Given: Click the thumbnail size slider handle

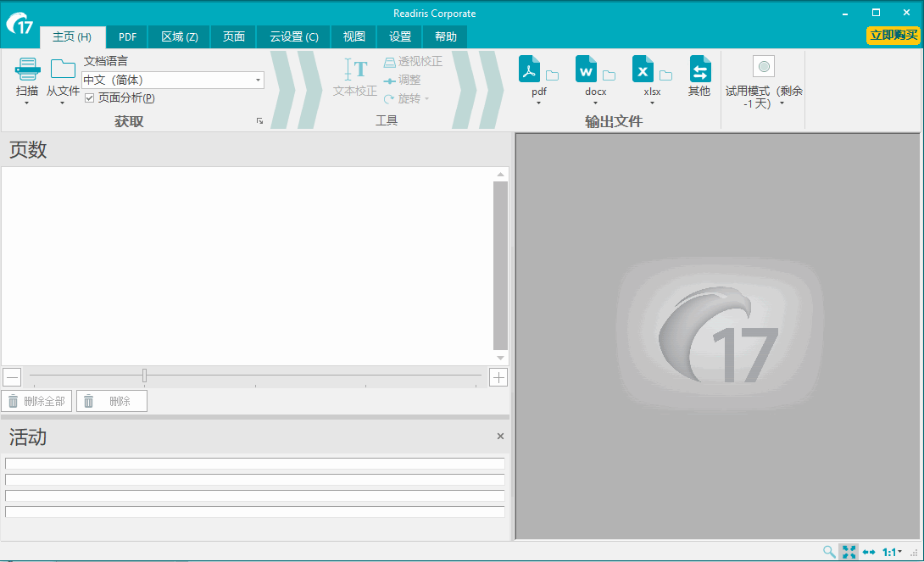Looking at the screenshot, I should coord(144,376).
